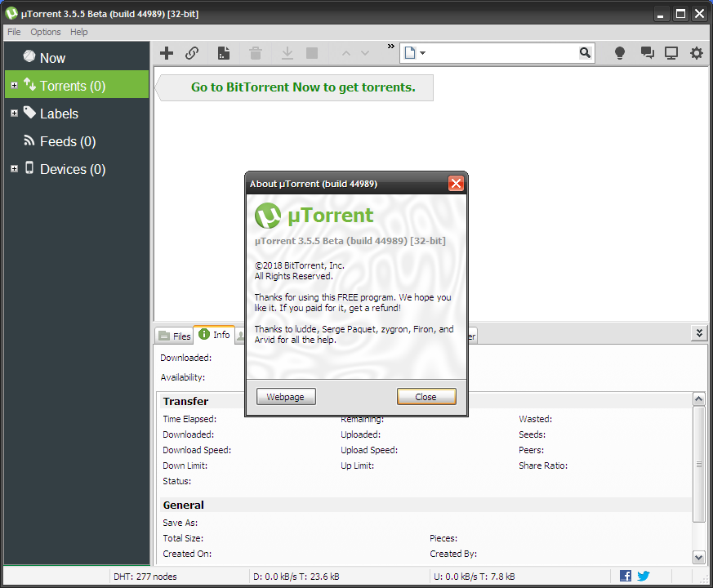Click the Created By: label
Viewport: 713px width, 588px height.
pos(453,554)
